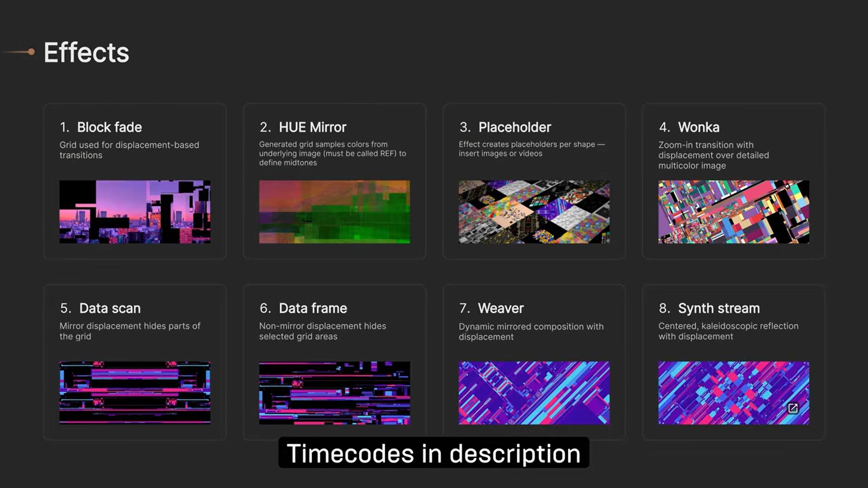
Task: Open the Data scan preview thumbnail
Action: click(x=135, y=393)
